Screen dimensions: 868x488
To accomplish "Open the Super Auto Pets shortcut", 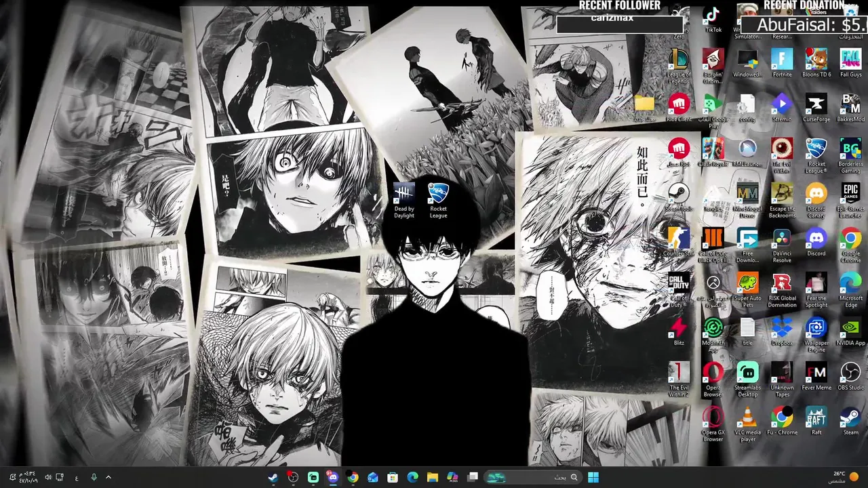I will (747, 290).
